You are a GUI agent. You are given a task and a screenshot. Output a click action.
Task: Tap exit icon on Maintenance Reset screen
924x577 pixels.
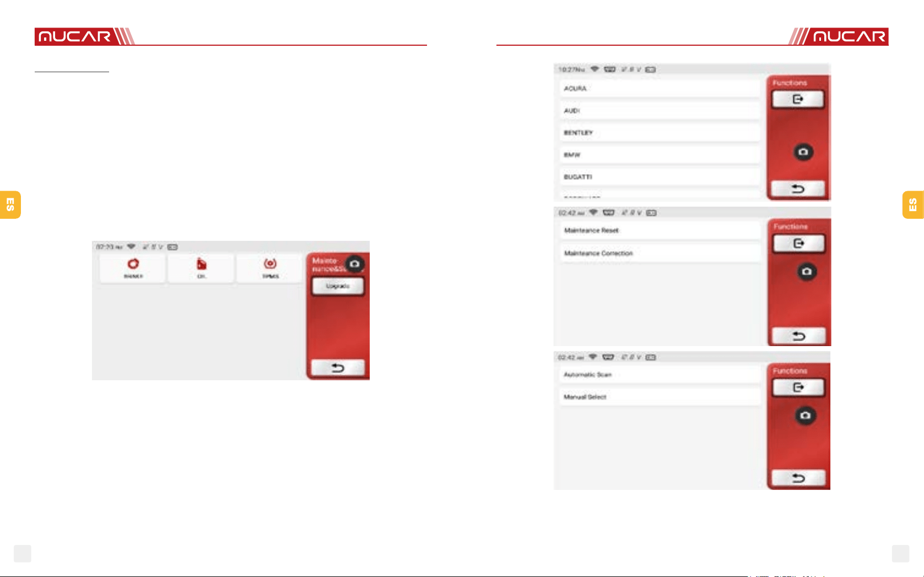[799, 244]
